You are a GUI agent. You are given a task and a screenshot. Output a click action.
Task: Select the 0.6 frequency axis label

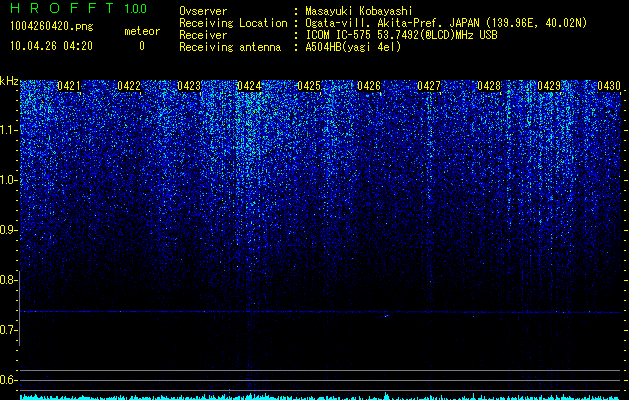[x=8, y=380]
